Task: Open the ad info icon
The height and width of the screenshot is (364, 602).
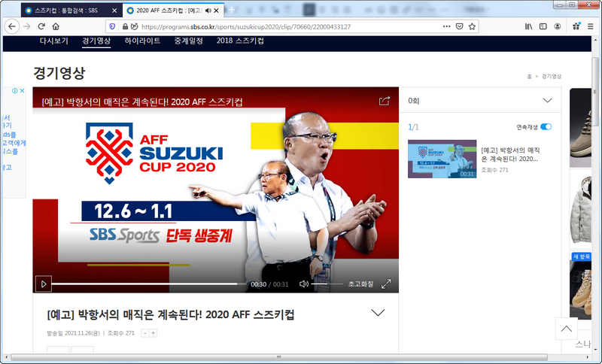Action: [x=14, y=91]
